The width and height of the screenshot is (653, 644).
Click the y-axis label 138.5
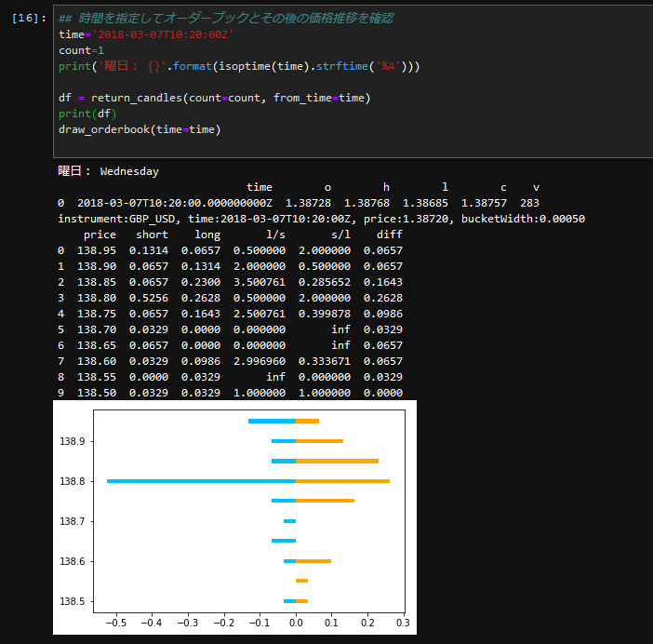tap(72, 601)
